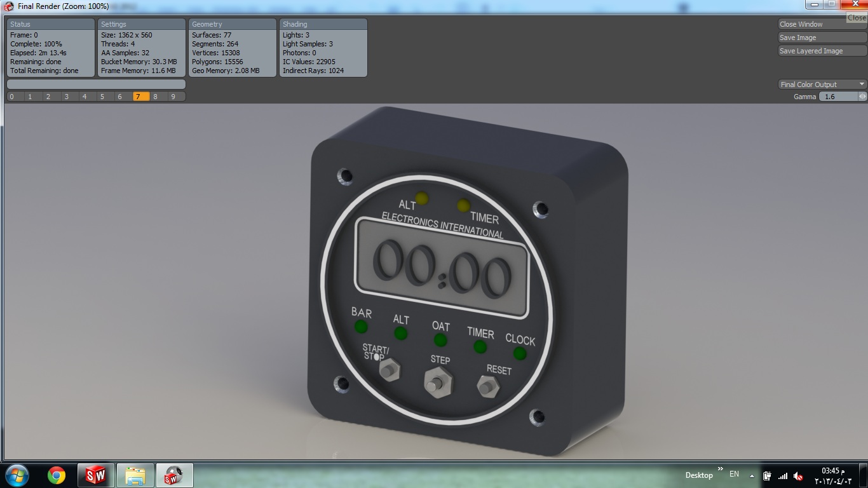The height and width of the screenshot is (488, 868).
Task: Show hidden system tray icons
Action: pyautogui.click(x=752, y=475)
